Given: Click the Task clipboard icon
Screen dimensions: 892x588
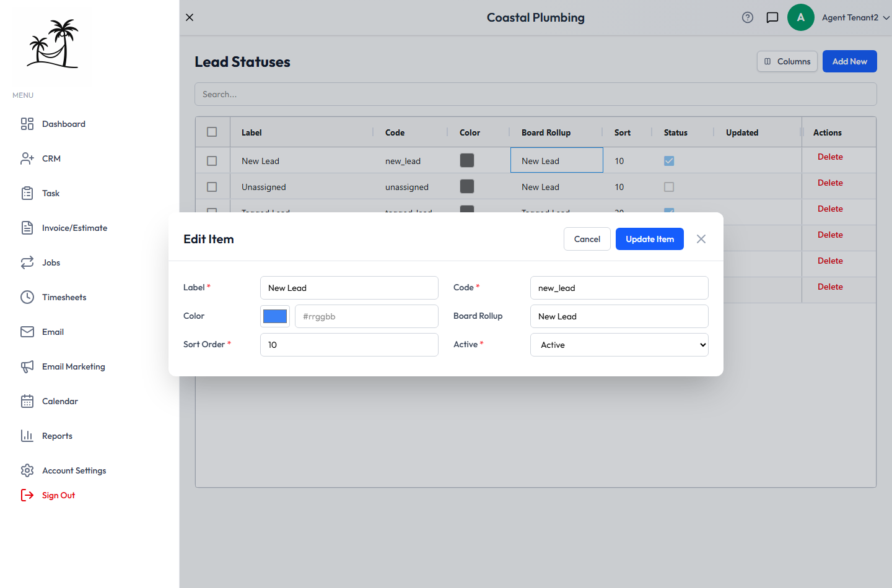Looking at the screenshot, I should point(27,193).
